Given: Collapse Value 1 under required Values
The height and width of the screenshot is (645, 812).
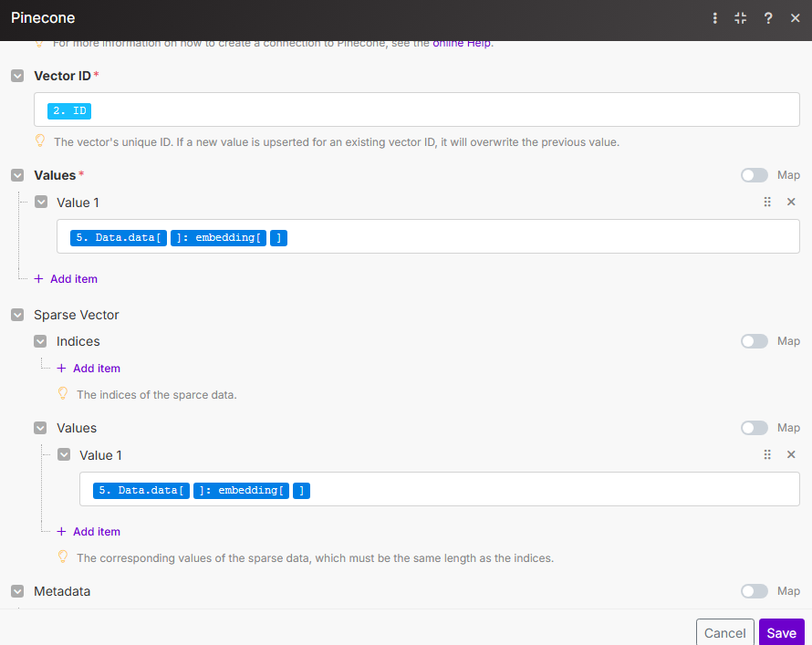Looking at the screenshot, I should click(x=41, y=202).
